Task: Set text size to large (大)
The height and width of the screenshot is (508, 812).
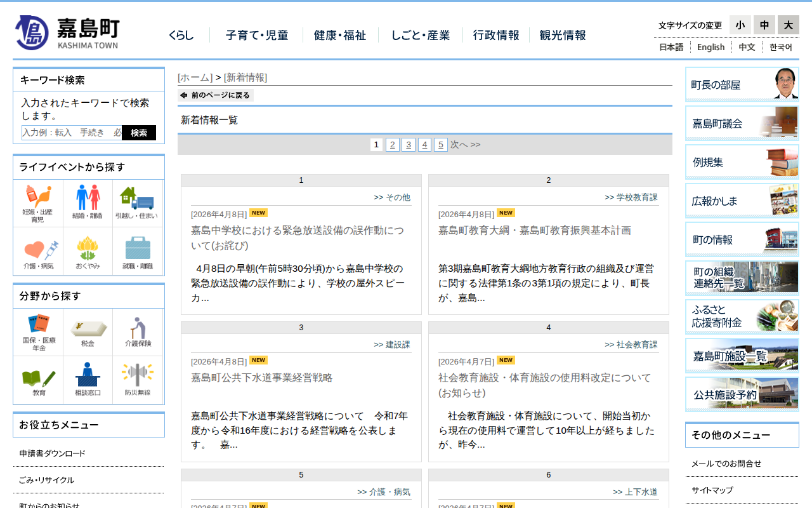Action: 788,25
